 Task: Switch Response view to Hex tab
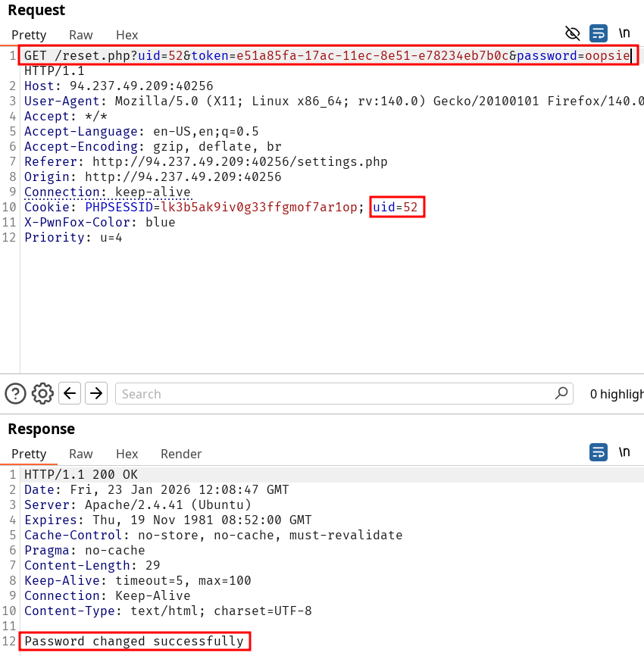(x=127, y=454)
